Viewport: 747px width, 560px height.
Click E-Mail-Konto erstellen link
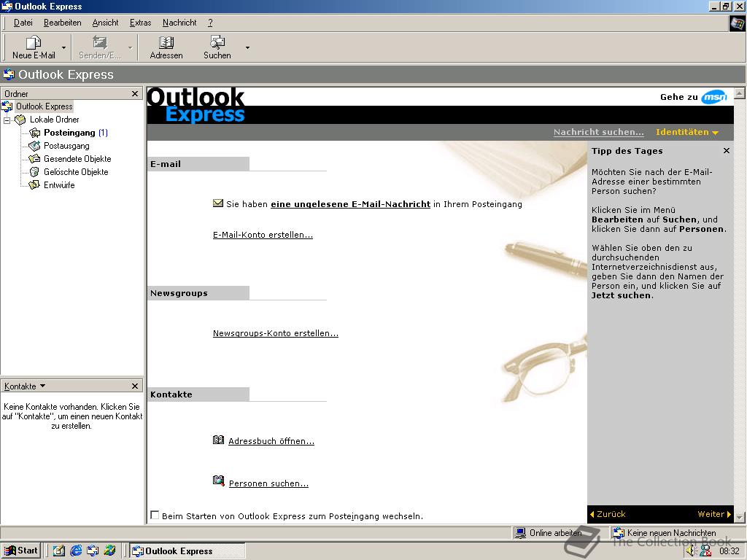click(x=263, y=235)
